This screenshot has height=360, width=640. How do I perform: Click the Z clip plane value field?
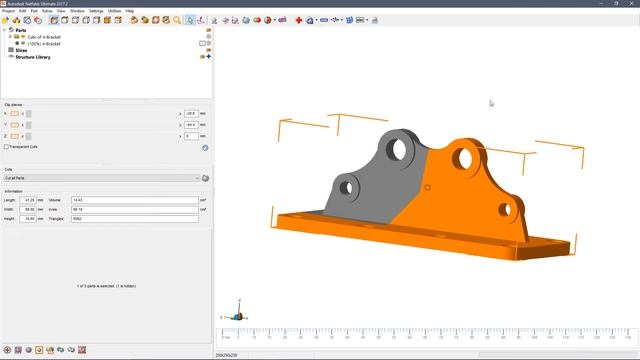pyautogui.click(x=191, y=136)
